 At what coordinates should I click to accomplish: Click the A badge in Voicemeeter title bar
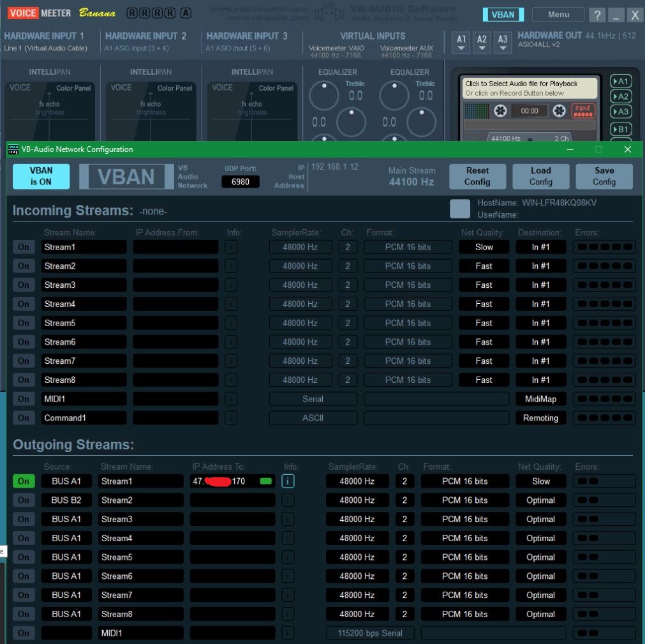186,13
